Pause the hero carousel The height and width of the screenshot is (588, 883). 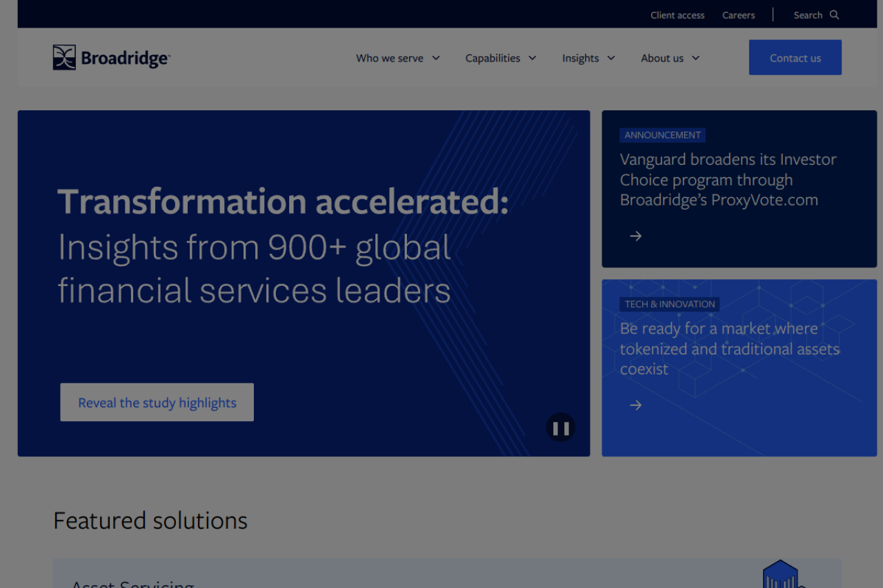560,428
